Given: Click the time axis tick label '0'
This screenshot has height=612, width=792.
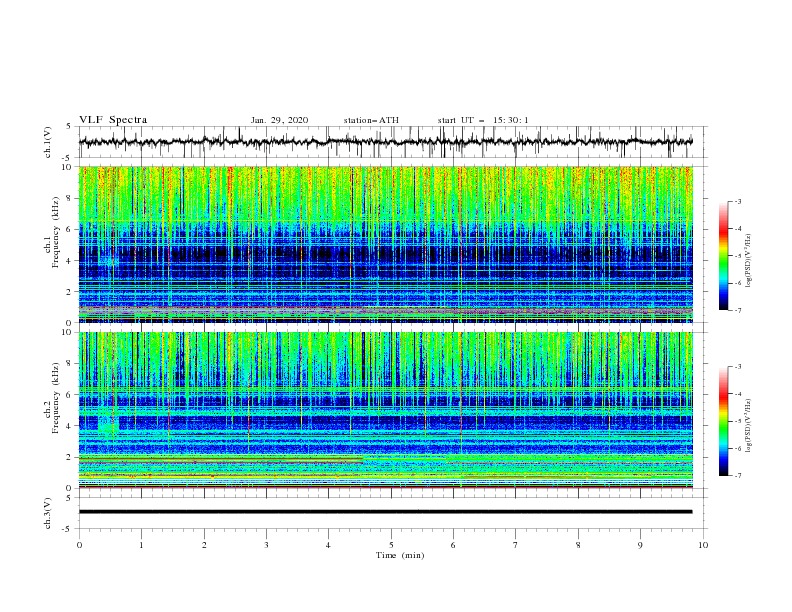Looking at the screenshot, I should pyautogui.click(x=79, y=545).
